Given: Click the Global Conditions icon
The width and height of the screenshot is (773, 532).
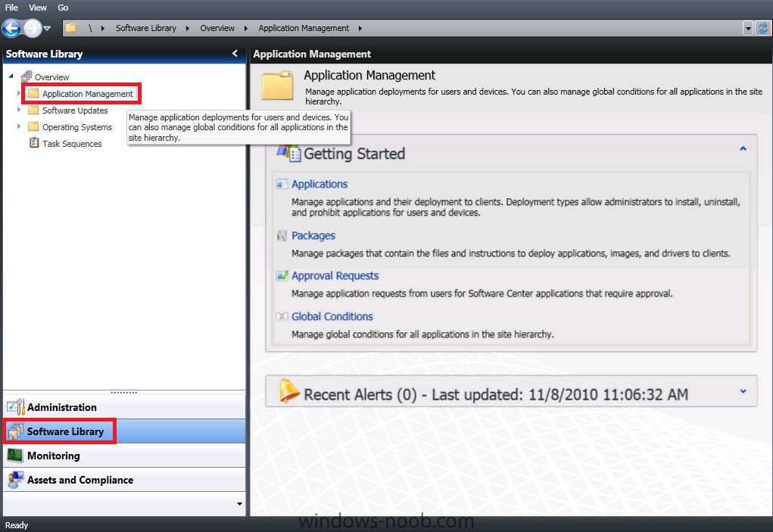Looking at the screenshot, I should [x=282, y=316].
